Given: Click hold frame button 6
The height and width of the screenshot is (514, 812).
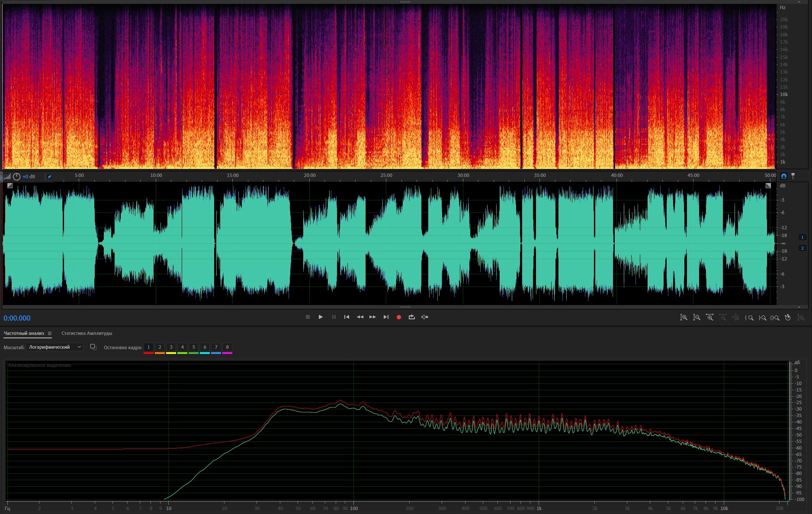Looking at the screenshot, I should point(205,347).
